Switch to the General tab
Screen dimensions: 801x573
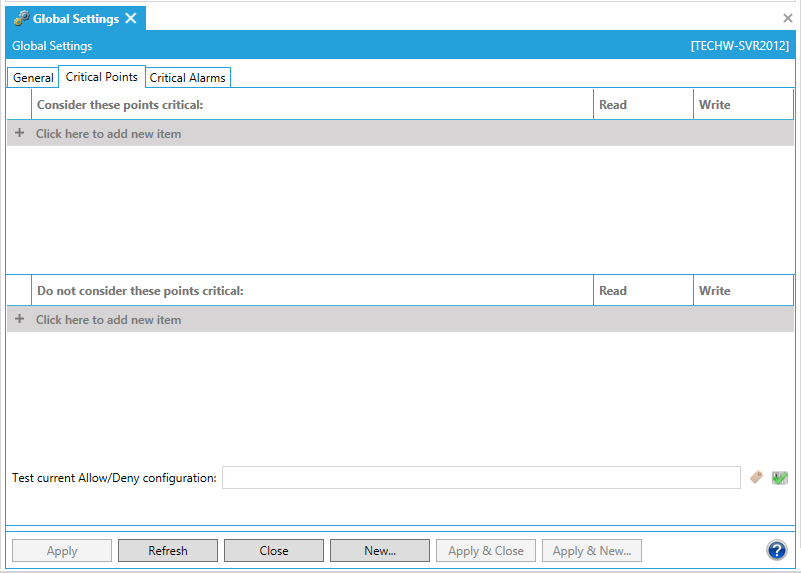tap(33, 78)
